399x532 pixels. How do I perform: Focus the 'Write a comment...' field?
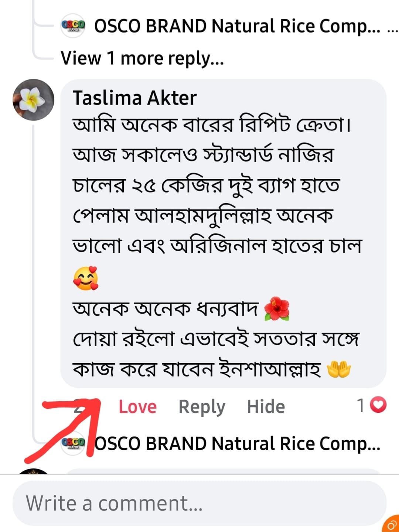click(x=199, y=503)
